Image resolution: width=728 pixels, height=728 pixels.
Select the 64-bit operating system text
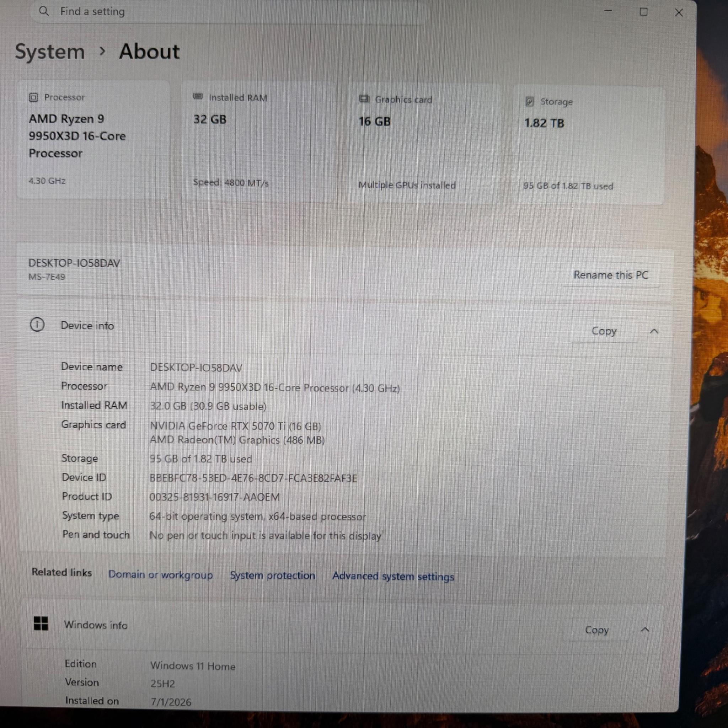click(x=207, y=516)
